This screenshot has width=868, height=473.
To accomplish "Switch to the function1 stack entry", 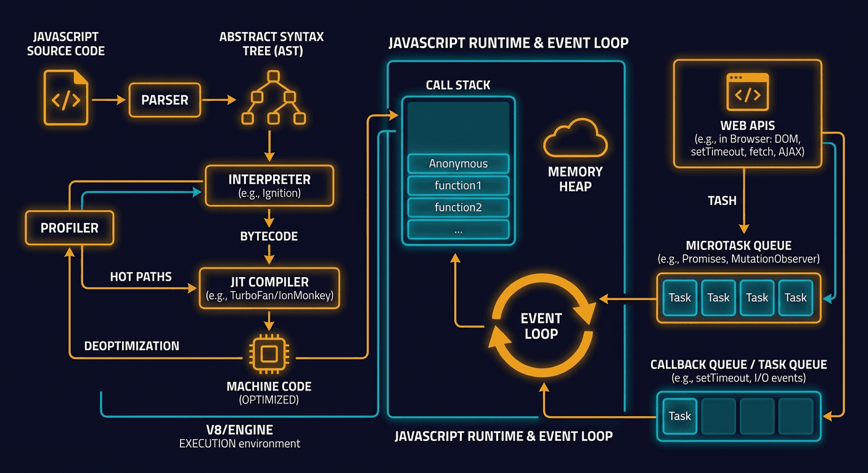I will pyautogui.click(x=457, y=185).
